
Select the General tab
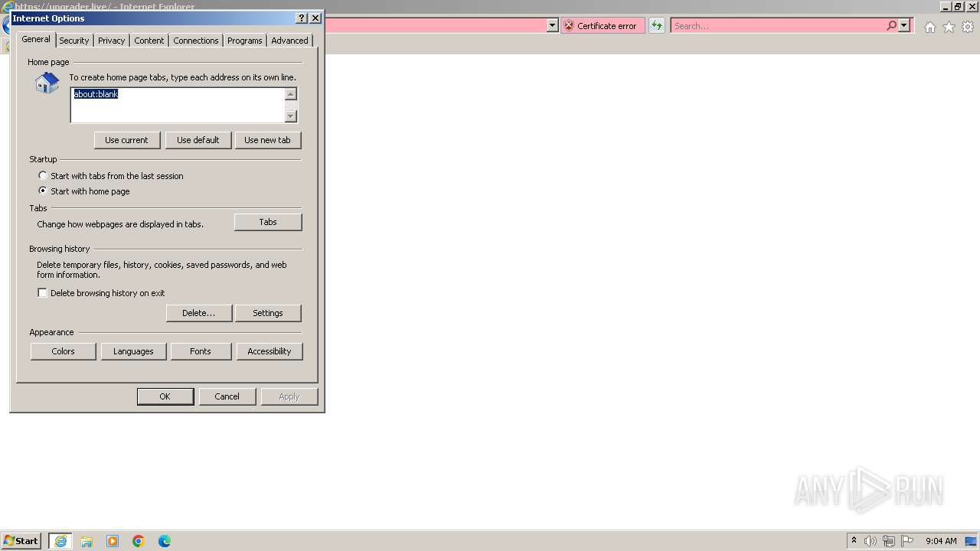[x=36, y=39]
